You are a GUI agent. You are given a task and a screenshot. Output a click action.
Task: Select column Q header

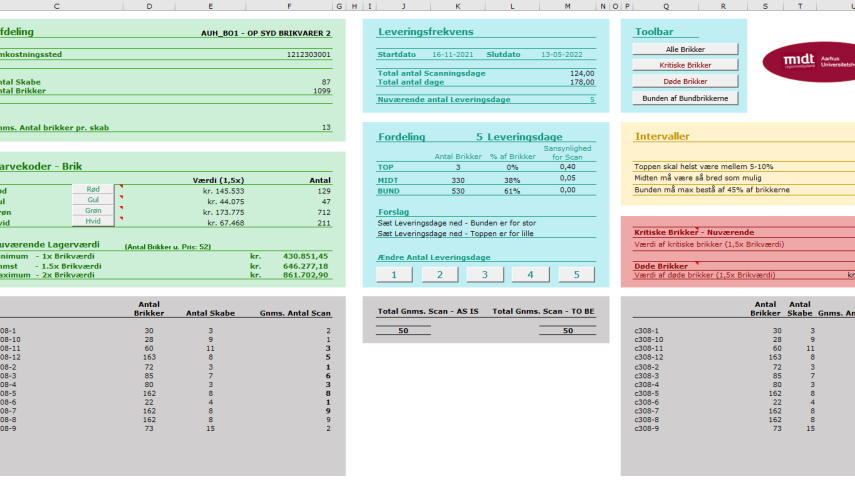(666, 6)
